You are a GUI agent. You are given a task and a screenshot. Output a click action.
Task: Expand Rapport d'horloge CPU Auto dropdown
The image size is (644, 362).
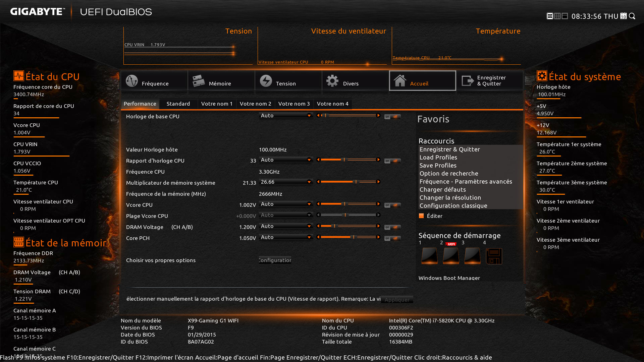pyautogui.click(x=286, y=160)
